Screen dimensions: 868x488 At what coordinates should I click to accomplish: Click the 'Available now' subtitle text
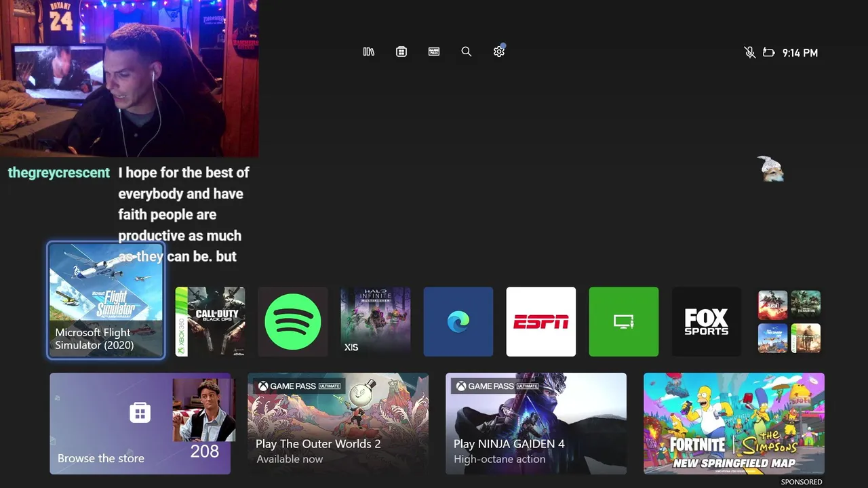(x=290, y=460)
